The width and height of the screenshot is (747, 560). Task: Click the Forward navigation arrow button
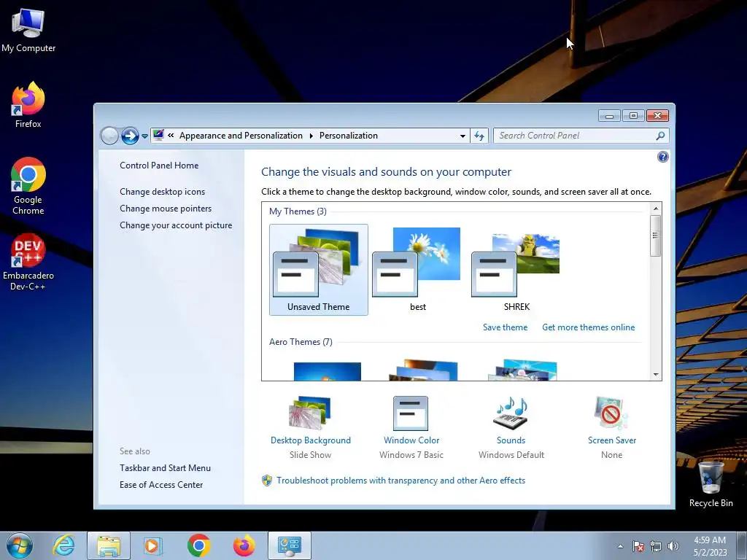pyautogui.click(x=130, y=136)
